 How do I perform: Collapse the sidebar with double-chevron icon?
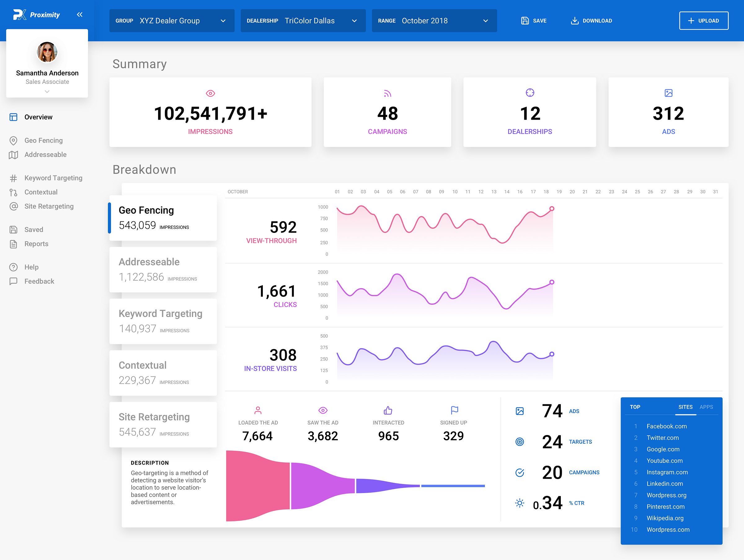pos(79,15)
